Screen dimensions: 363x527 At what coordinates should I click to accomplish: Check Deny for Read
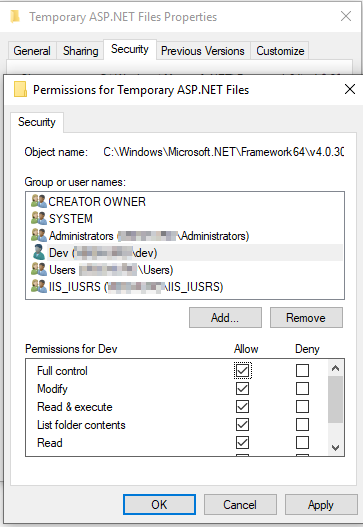coord(302,443)
